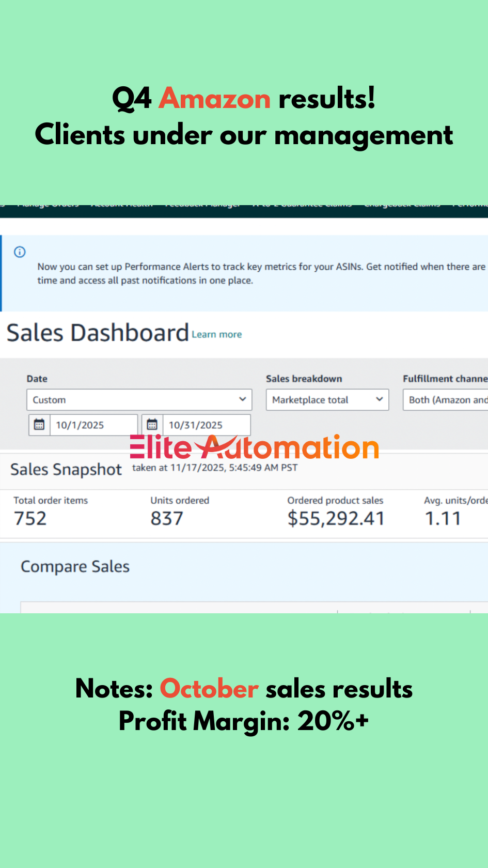Click the Ordered product sales amount $55,292.41
This screenshot has width=488, height=868.
[336, 518]
